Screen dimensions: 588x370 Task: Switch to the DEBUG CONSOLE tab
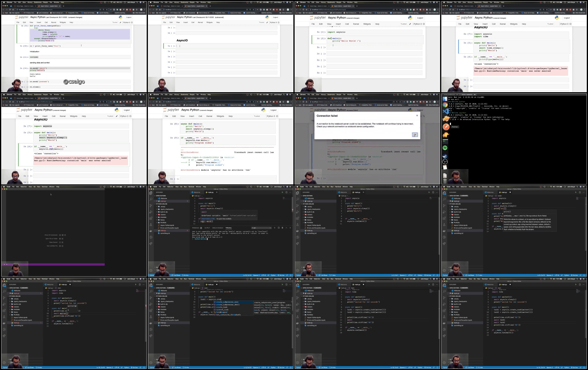[217, 228]
